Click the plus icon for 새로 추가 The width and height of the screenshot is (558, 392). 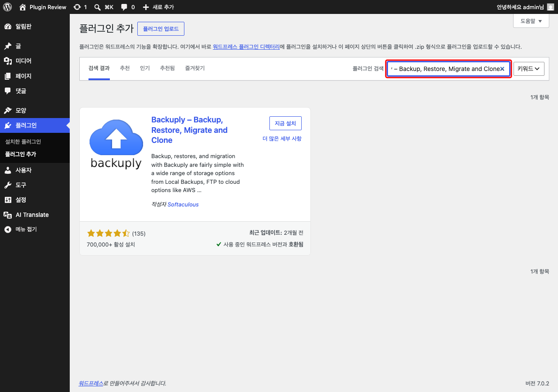point(146,7)
